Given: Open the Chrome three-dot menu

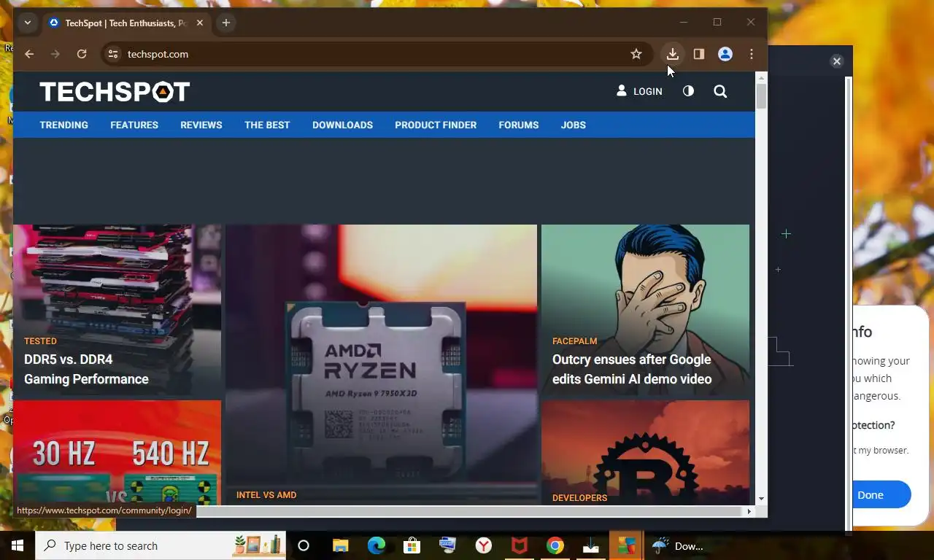Looking at the screenshot, I should pos(752,54).
